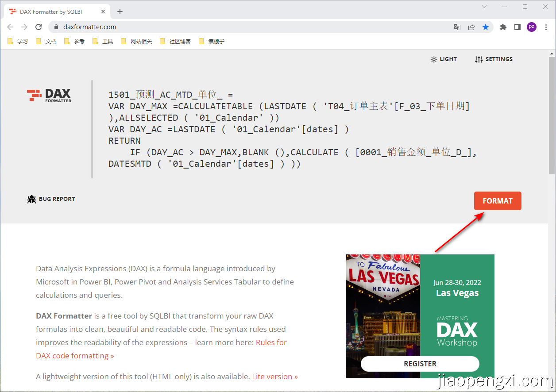
Task: Open the 网站相关 bookmark folder
Action: pyautogui.click(x=136, y=41)
